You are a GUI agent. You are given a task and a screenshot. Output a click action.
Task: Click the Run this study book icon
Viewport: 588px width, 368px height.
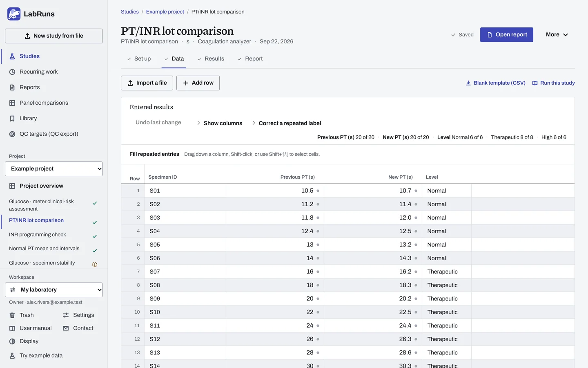pos(535,83)
